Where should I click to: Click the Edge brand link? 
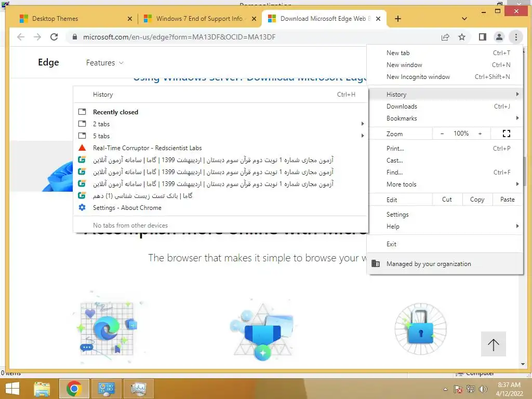click(48, 62)
